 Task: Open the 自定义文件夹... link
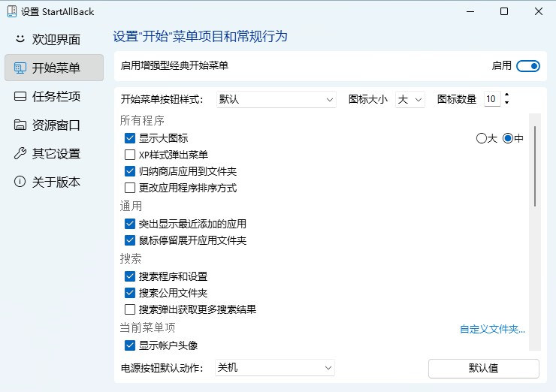492,329
